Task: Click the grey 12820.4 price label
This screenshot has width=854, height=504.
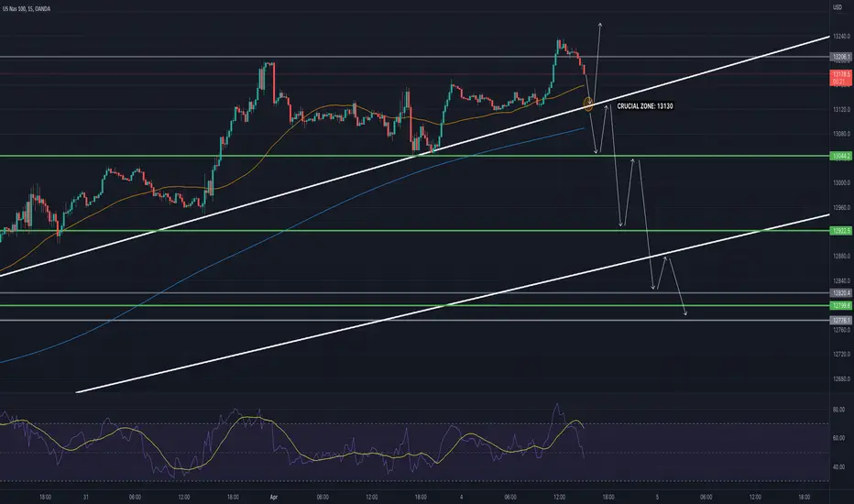Action: pyautogui.click(x=841, y=293)
